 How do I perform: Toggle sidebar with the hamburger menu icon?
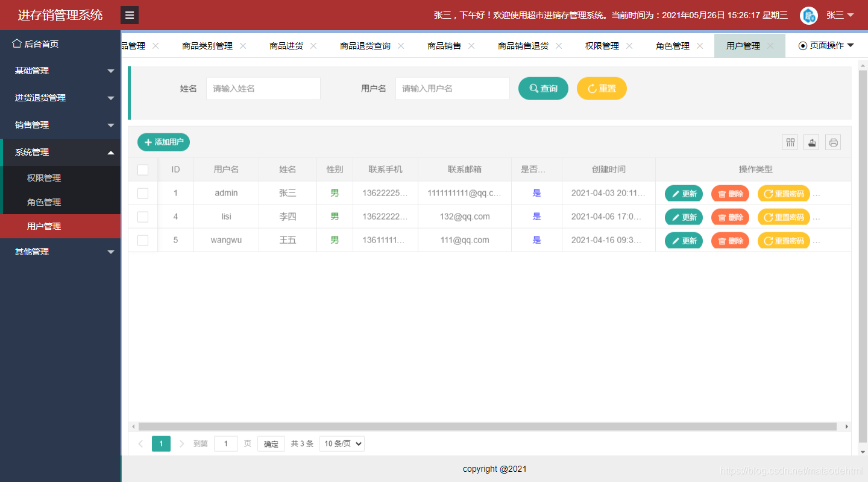(x=130, y=15)
